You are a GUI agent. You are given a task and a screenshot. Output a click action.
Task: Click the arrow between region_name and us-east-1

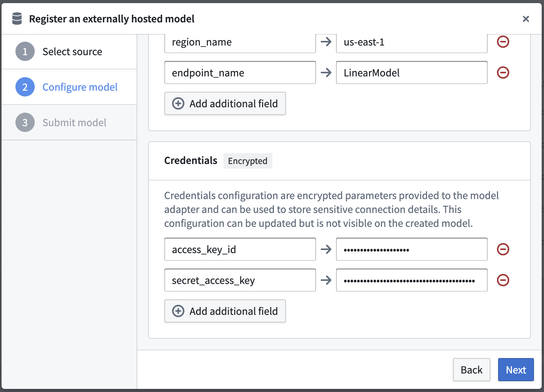pos(326,42)
